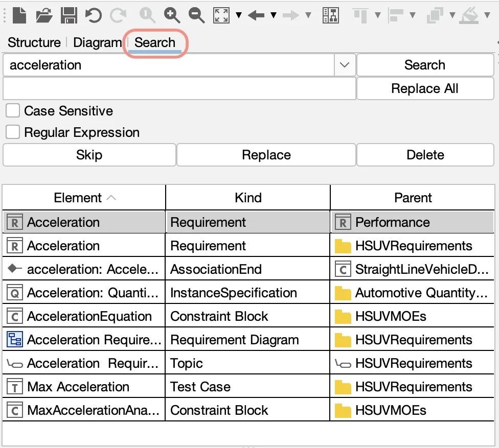Viewport: 499px width, 448px height.
Task: Click the empty replacement text field
Action: (x=179, y=88)
